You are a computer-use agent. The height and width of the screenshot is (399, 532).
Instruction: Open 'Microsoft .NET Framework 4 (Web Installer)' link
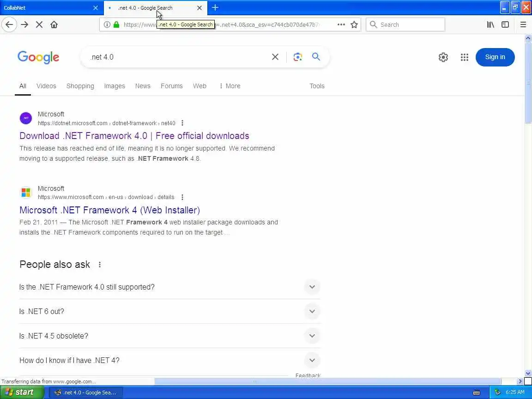click(x=109, y=210)
